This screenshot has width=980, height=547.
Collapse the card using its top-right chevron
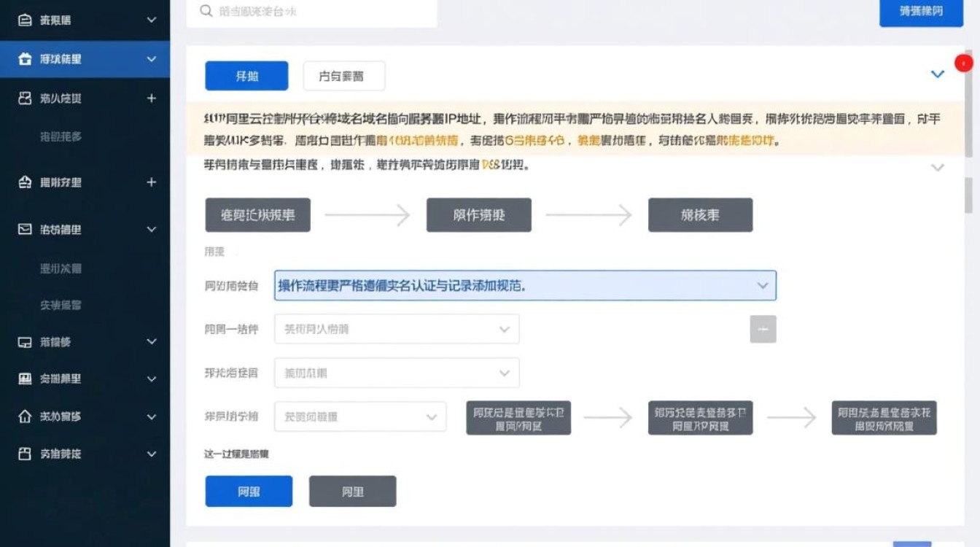(x=938, y=73)
